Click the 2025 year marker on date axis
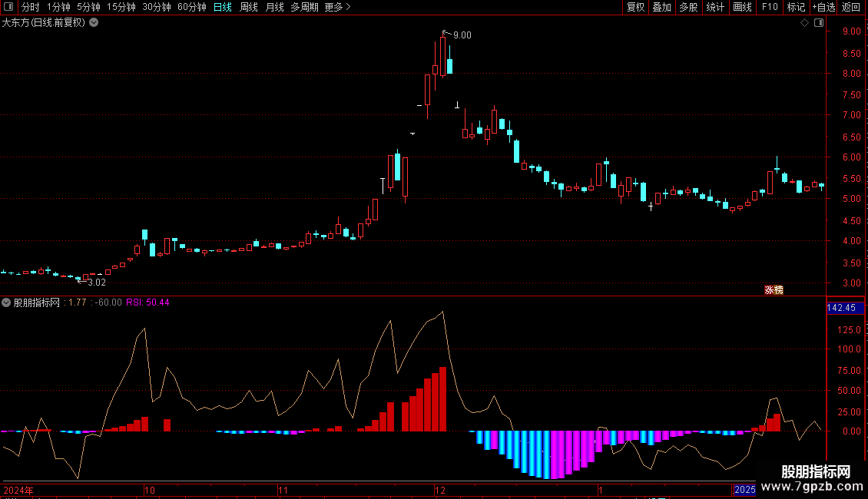Viewport: 868px width, 499px height. tap(744, 490)
